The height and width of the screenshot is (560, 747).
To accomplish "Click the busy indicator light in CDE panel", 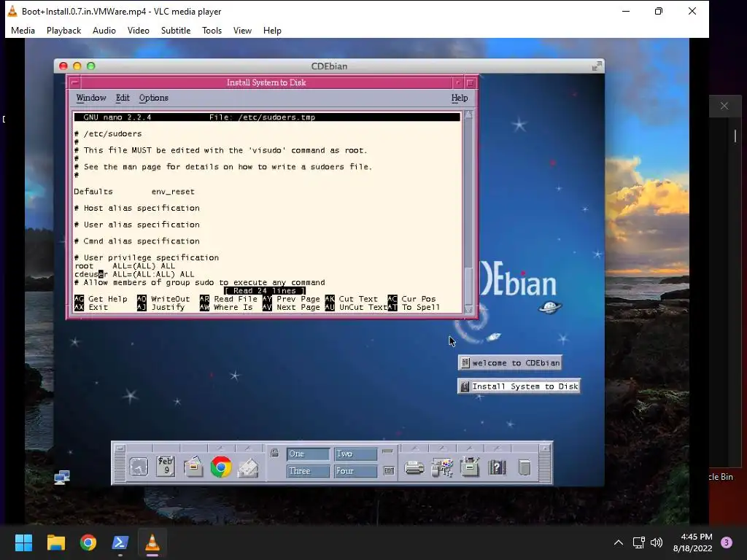I will coord(388,451).
